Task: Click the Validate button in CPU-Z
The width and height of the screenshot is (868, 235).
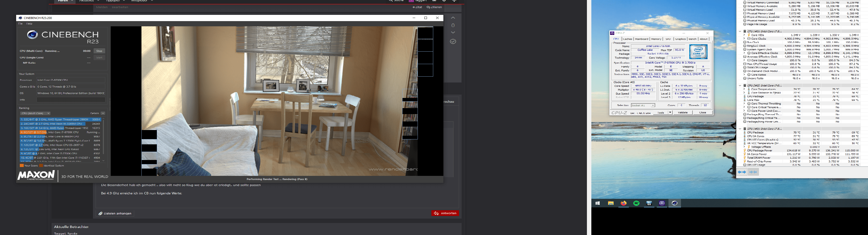Action: pyautogui.click(x=683, y=113)
